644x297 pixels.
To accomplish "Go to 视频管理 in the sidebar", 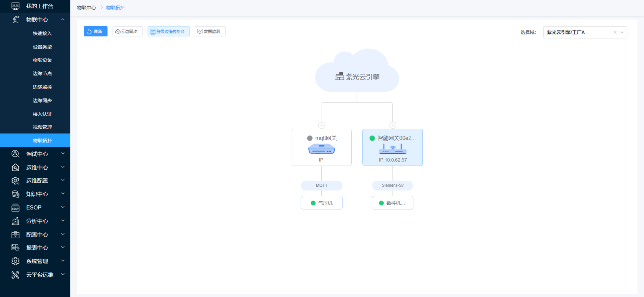I will (42, 127).
